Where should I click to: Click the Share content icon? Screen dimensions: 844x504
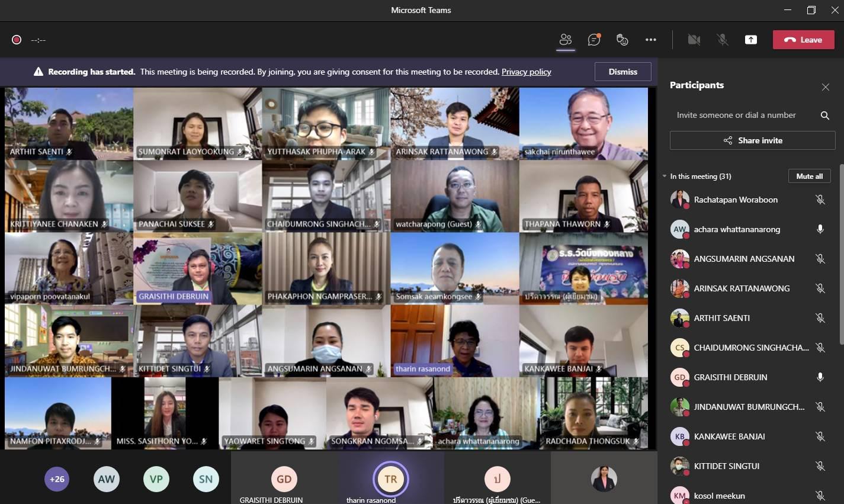[x=750, y=40]
